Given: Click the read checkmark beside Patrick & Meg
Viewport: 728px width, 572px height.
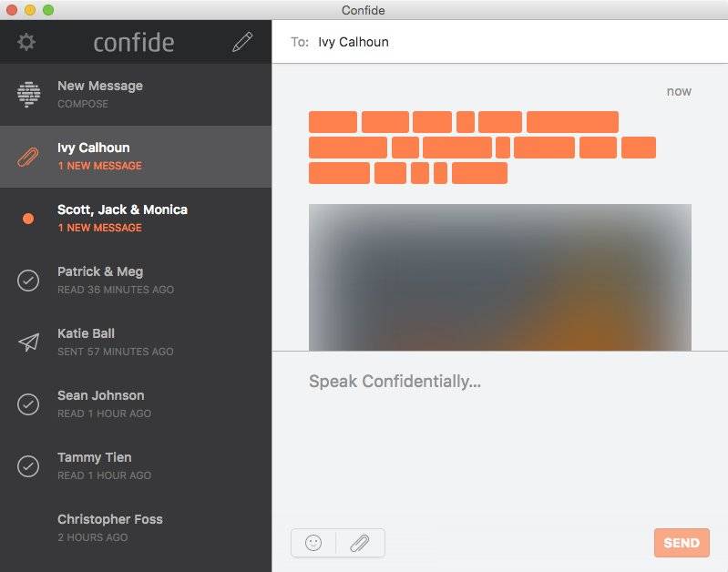Looking at the screenshot, I should pos(28,281).
